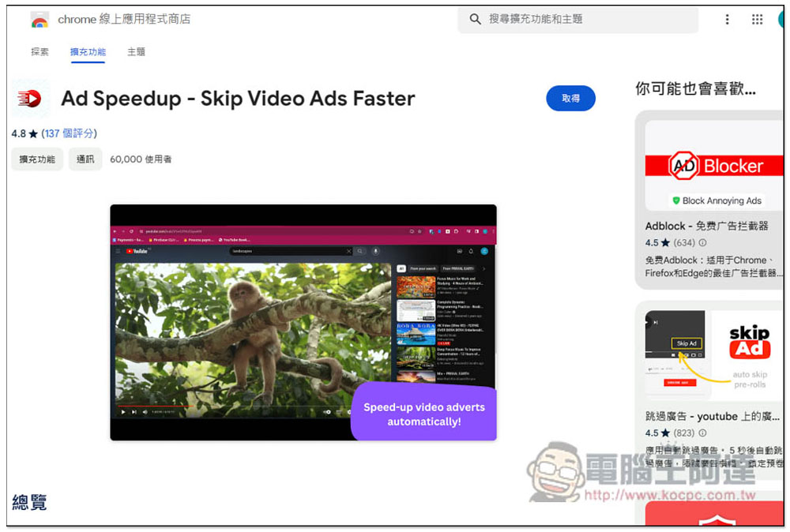The height and width of the screenshot is (532, 790).
Task: Click info icon beside 823 ratings
Action: point(702,433)
